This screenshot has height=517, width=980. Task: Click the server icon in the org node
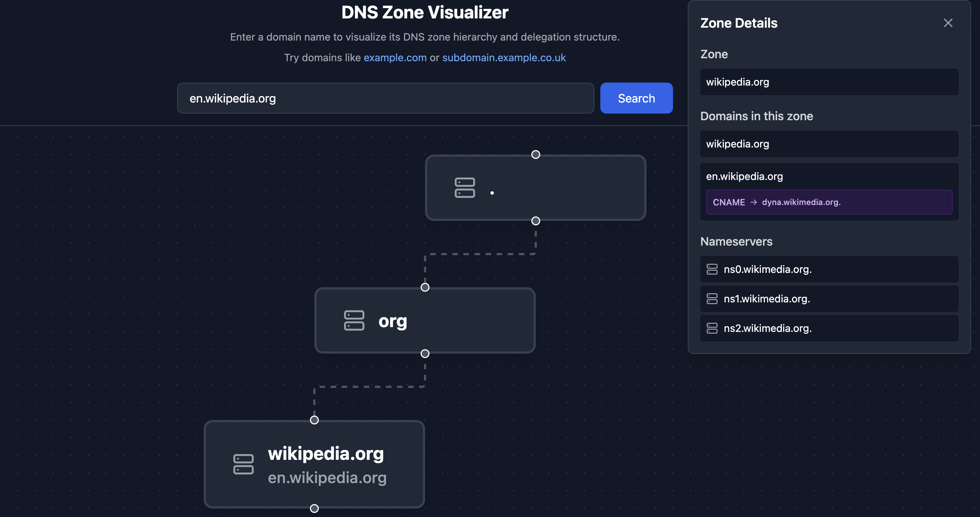pyautogui.click(x=355, y=320)
